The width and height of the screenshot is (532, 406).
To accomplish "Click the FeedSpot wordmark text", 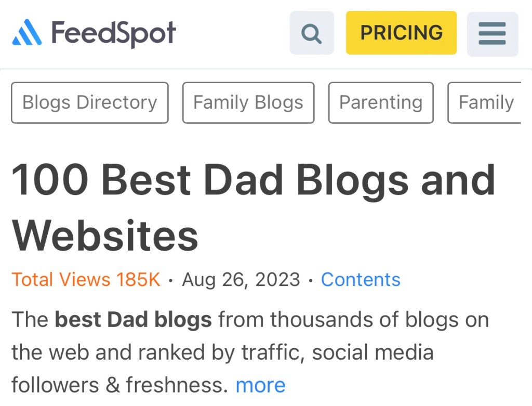I will [113, 33].
